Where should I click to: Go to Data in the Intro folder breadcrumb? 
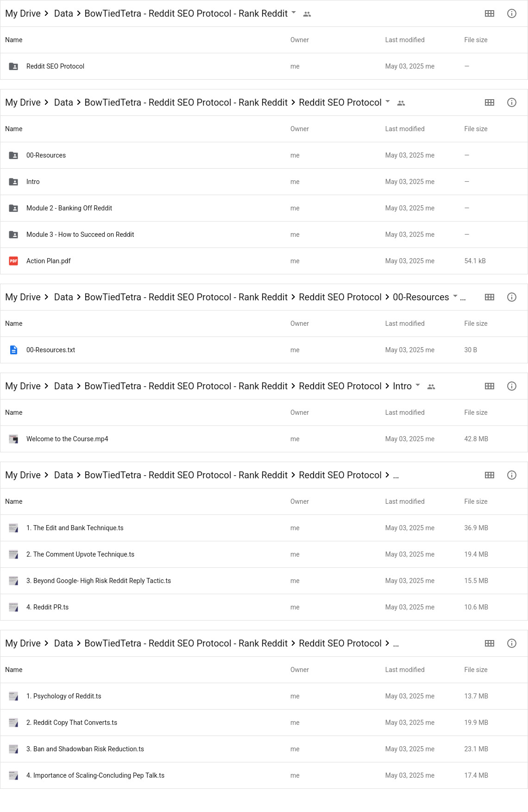(63, 386)
